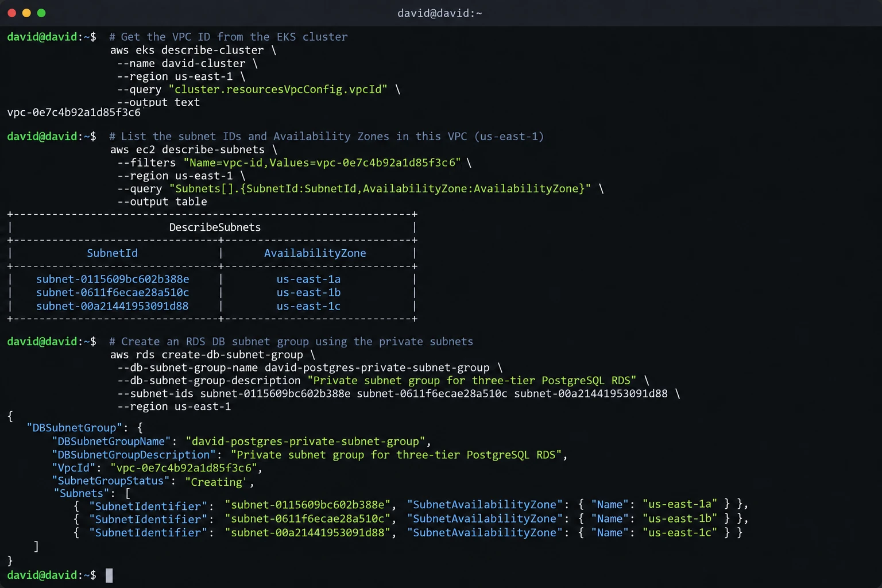Click subnet-00a21441953091d88 in the table
882x588 pixels.
[112, 306]
